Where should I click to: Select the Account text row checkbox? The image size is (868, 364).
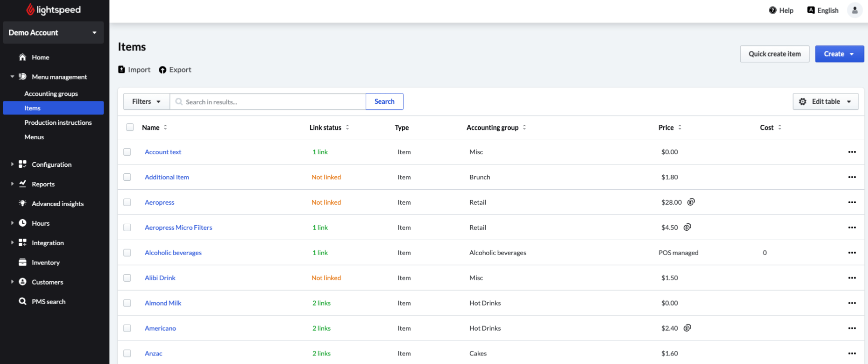pyautogui.click(x=127, y=152)
